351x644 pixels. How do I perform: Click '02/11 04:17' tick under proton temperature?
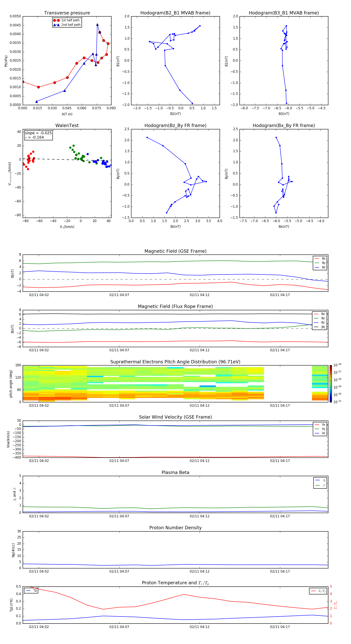pyautogui.click(x=280, y=627)
